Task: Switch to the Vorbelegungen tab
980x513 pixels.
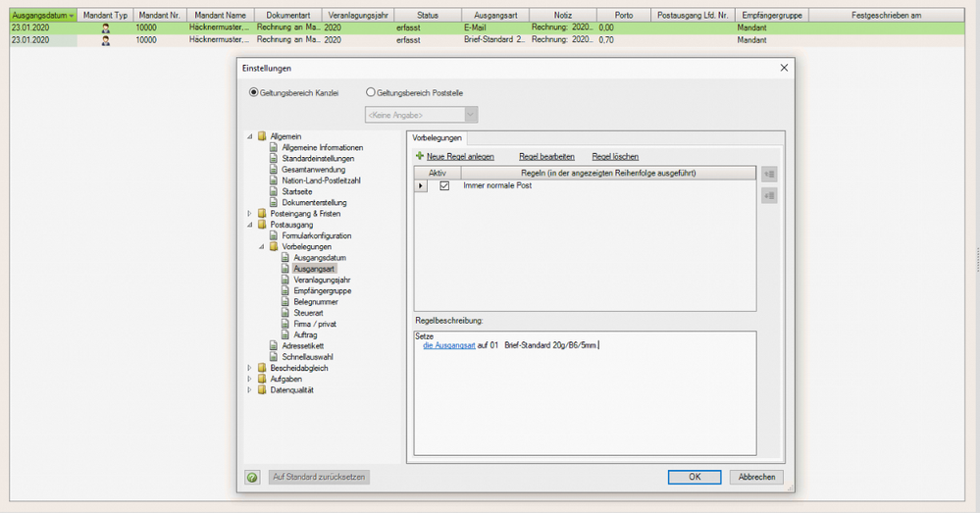Action: point(437,138)
